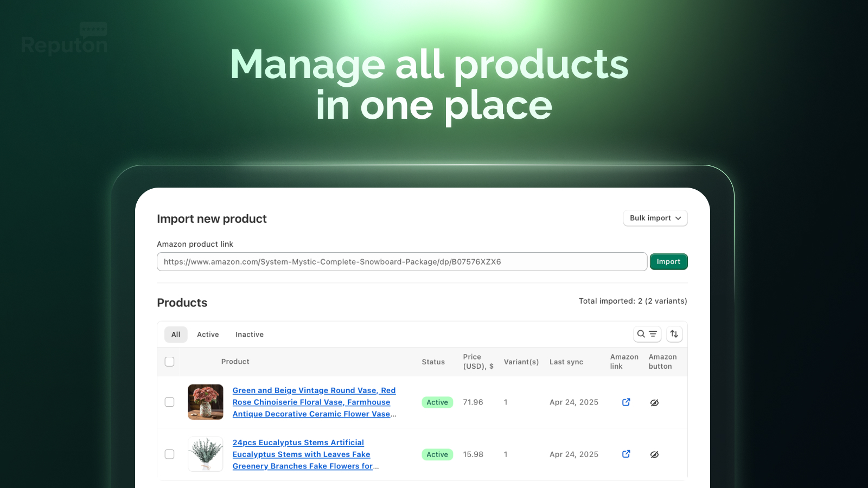Click the vase product thumbnail
868x488 pixels.
point(206,402)
